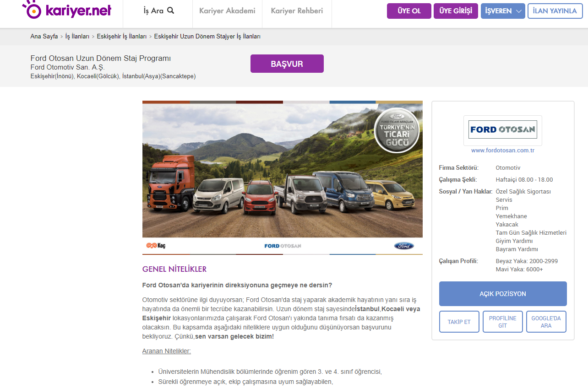Open the İş İlanları breadcrumb
Image resolution: width=588 pixels, height=388 pixels.
[77, 36]
